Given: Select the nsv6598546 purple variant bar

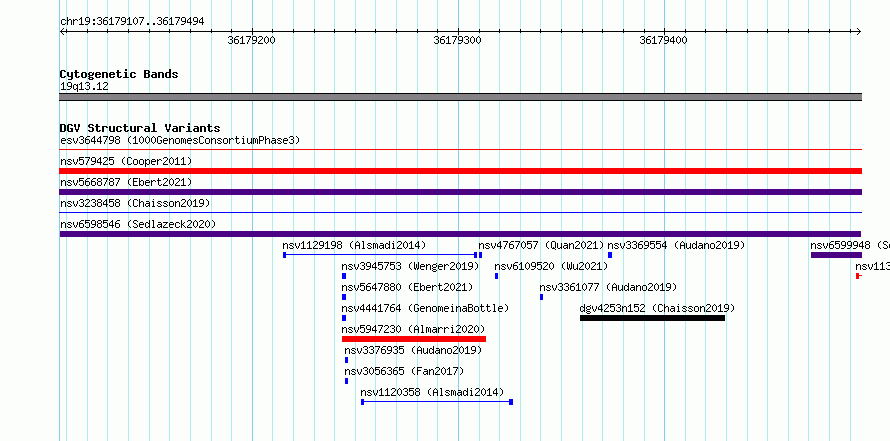Looking at the screenshot, I should 460,234.
